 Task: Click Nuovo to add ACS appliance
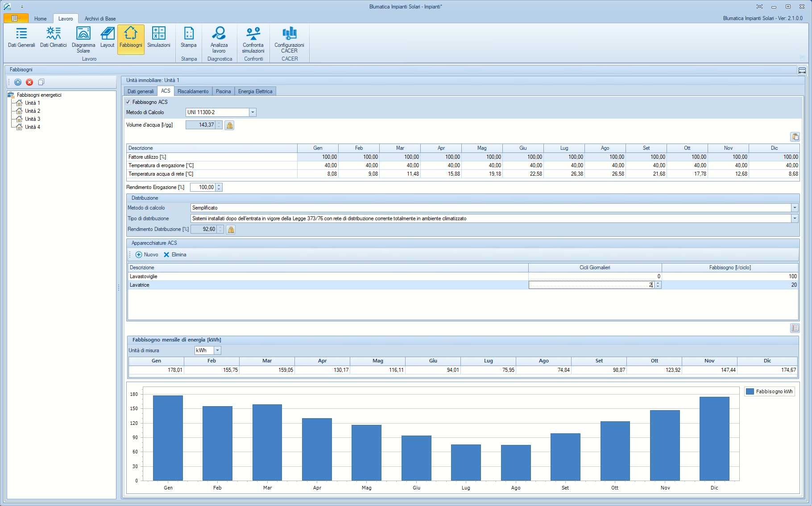[x=147, y=255]
